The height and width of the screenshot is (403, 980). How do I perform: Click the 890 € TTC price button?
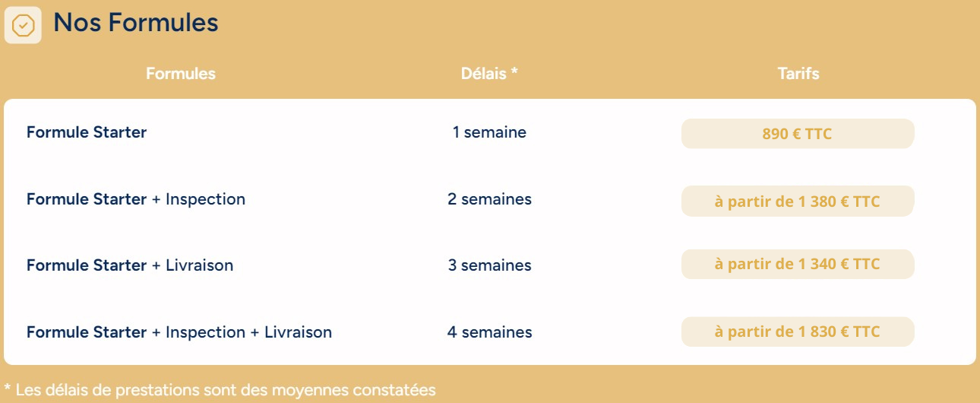(798, 134)
